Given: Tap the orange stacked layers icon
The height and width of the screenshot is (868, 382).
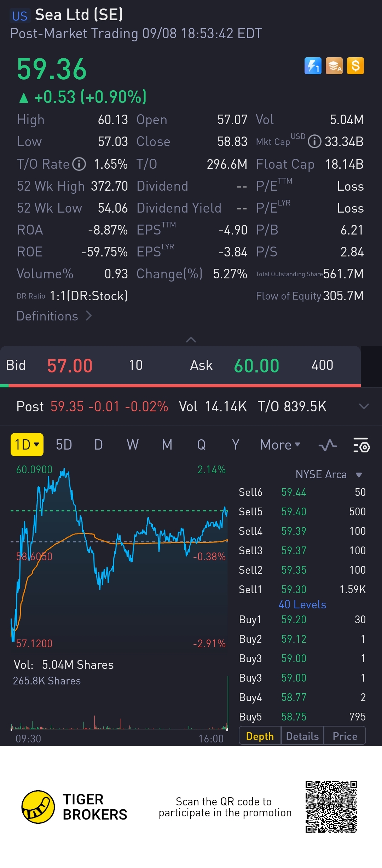Looking at the screenshot, I should [334, 66].
